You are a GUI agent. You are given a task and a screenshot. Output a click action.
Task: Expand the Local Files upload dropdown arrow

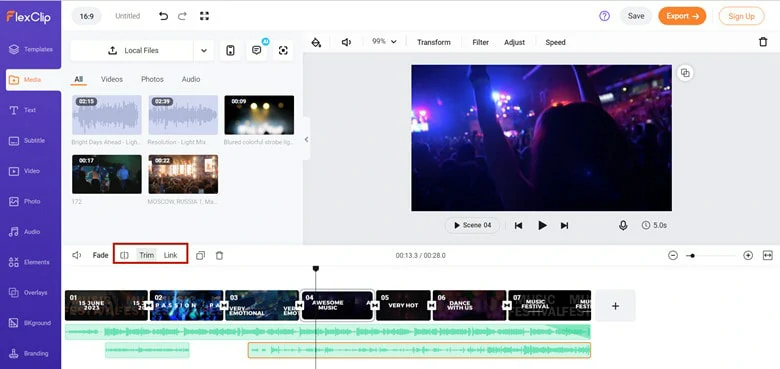(x=203, y=50)
